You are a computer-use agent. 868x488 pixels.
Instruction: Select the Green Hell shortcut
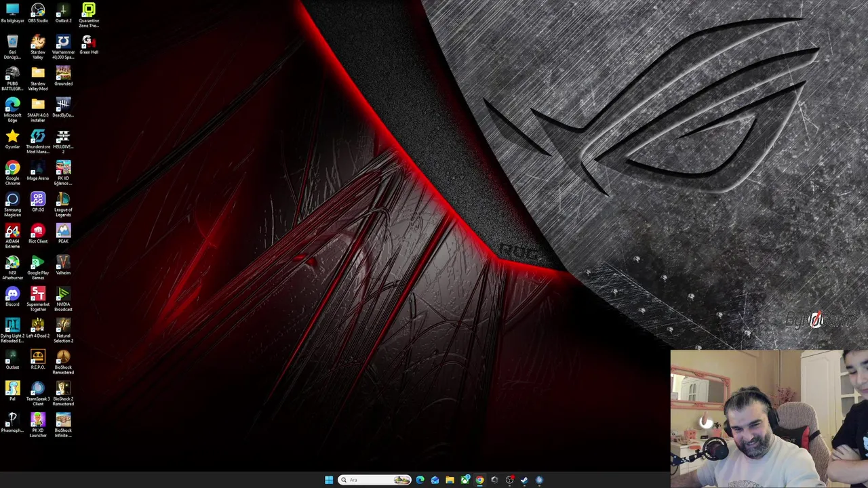[89, 45]
